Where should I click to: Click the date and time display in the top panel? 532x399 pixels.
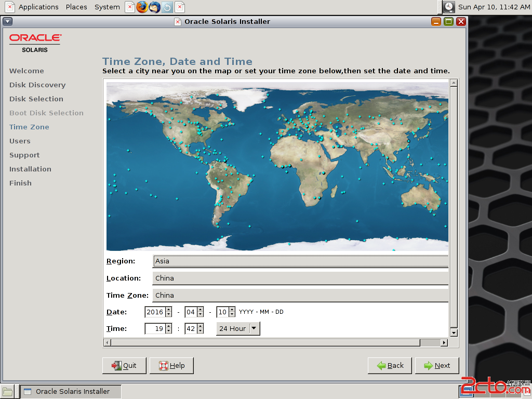click(494, 7)
